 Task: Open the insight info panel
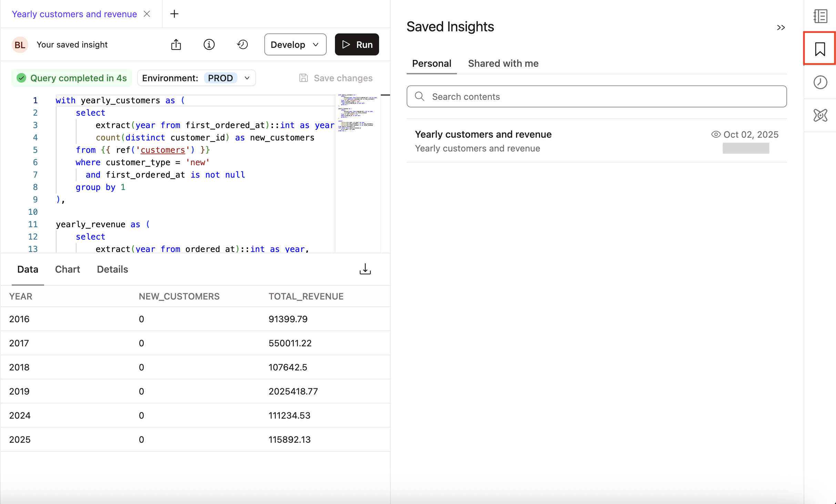pyautogui.click(x=209, y=44)
